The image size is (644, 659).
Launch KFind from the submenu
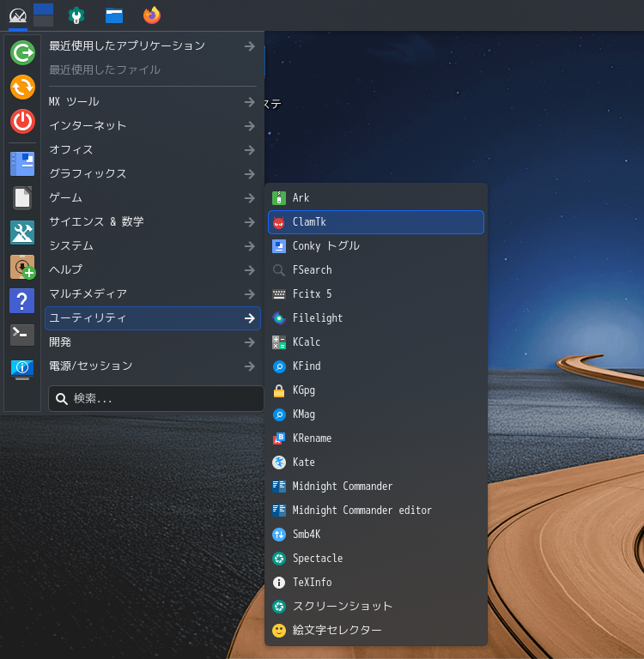pos(375,366)
